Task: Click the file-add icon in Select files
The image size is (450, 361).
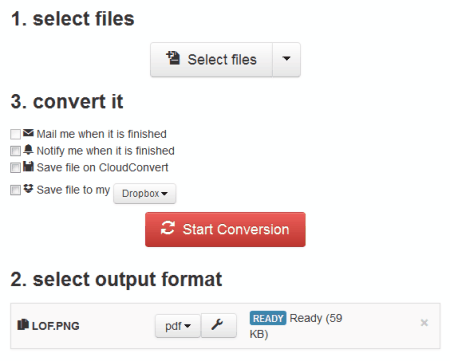Action: click(173, 58)
